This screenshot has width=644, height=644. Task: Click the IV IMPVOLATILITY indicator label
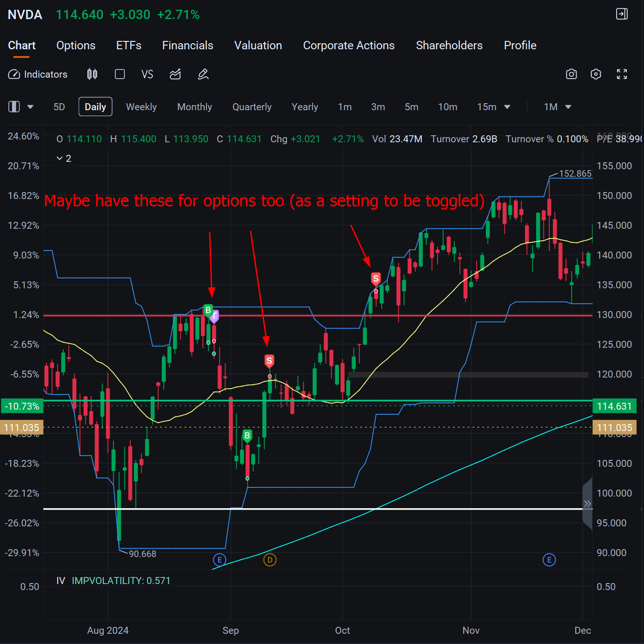(113, 581)
